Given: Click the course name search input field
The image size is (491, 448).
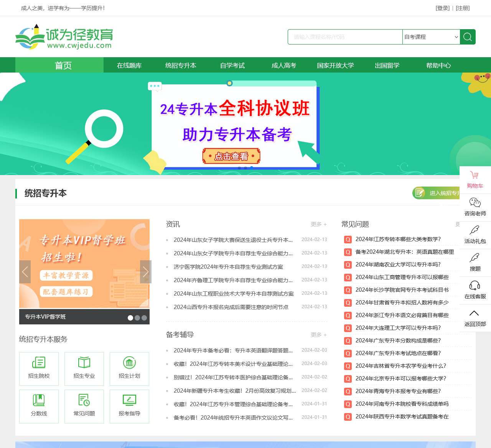Looking at the screenshot, I should [x=345, y=37].
